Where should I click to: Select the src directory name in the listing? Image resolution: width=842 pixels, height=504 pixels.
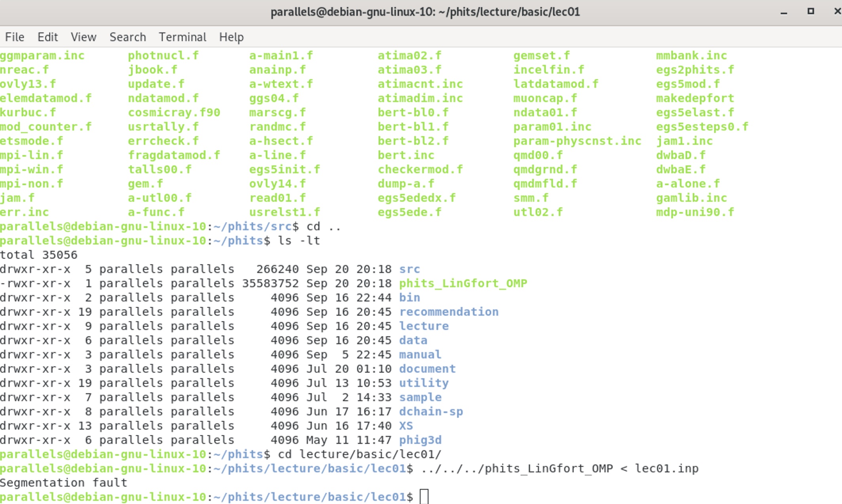(410, 269)
